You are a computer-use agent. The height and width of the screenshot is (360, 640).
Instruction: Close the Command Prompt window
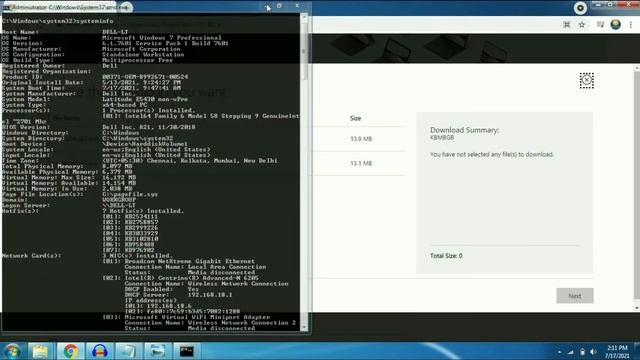(297, 6)
